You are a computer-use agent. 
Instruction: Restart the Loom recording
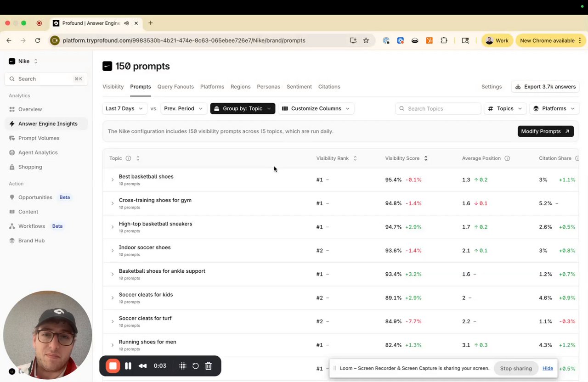195,366
